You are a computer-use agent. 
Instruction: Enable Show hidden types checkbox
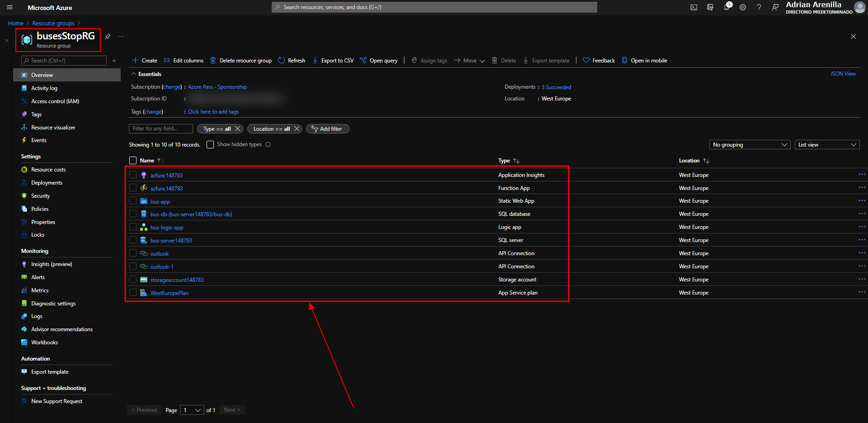click(x=210, y=144)
